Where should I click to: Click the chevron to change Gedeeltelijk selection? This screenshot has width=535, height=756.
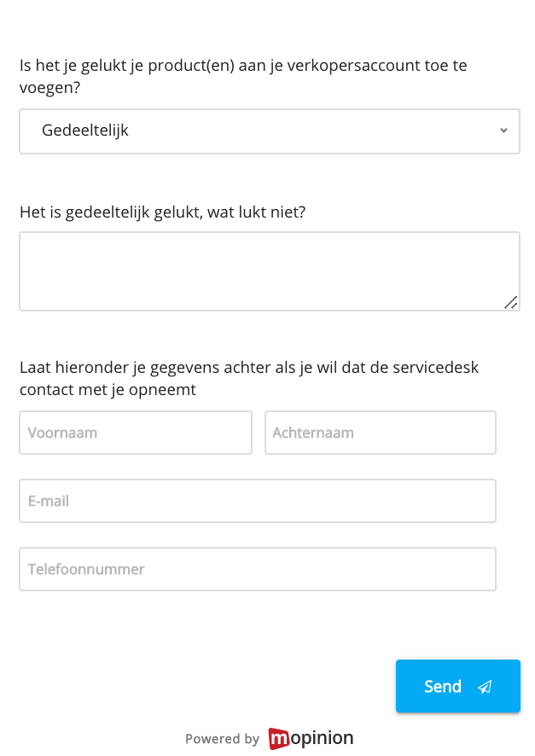point(503,131)
